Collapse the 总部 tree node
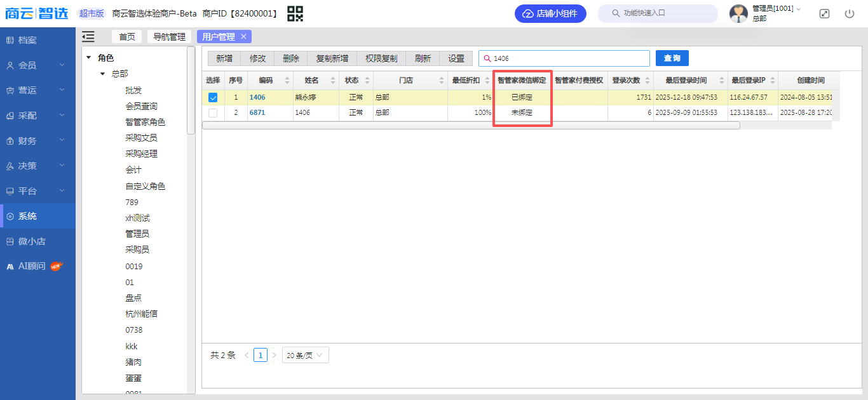This screenshot has height=400, width=868. coord(102,74)
